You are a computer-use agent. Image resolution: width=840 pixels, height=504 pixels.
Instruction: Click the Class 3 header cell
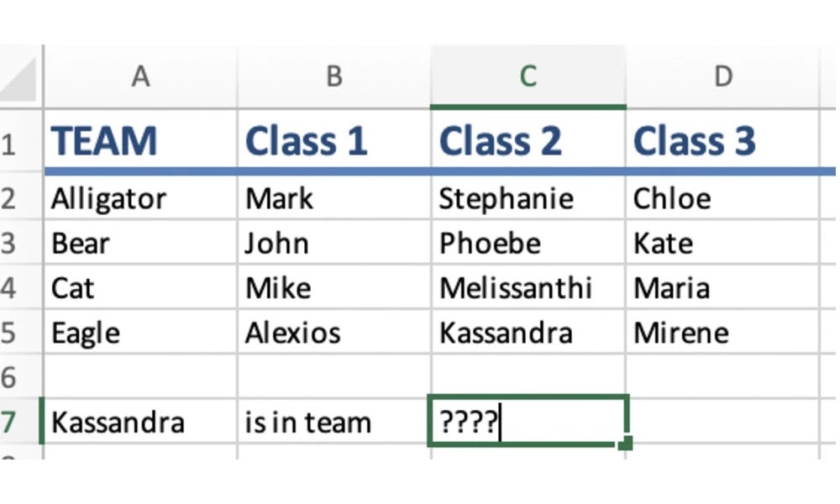722,141
